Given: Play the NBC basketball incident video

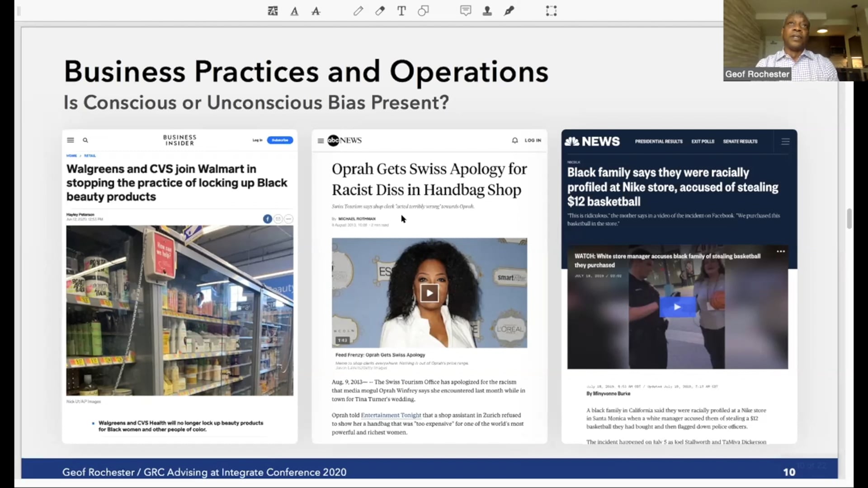Looking at the screenshot, I should [677, 307].
